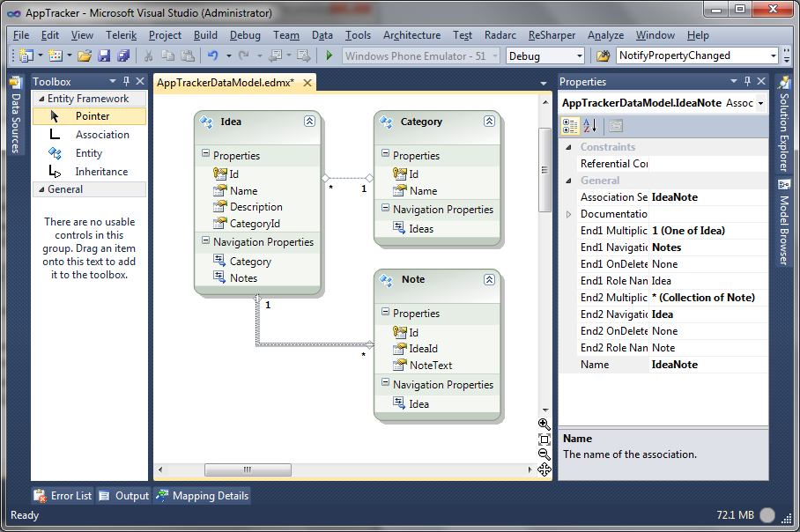Select the Inheritance tool in Toolbox
Viewport: 800px width, 532px height.
pyautogui.click(x=89, y=172)
